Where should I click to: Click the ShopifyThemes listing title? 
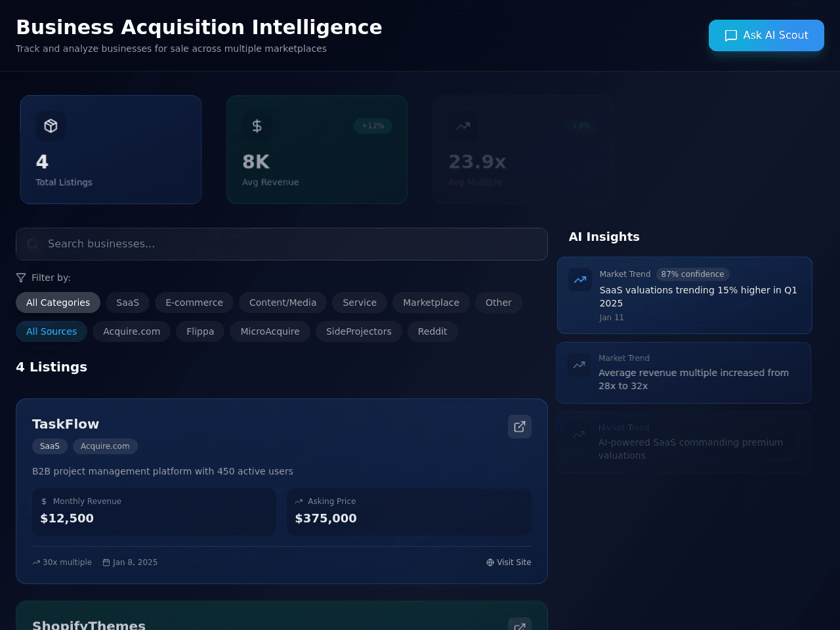point(89,625)
